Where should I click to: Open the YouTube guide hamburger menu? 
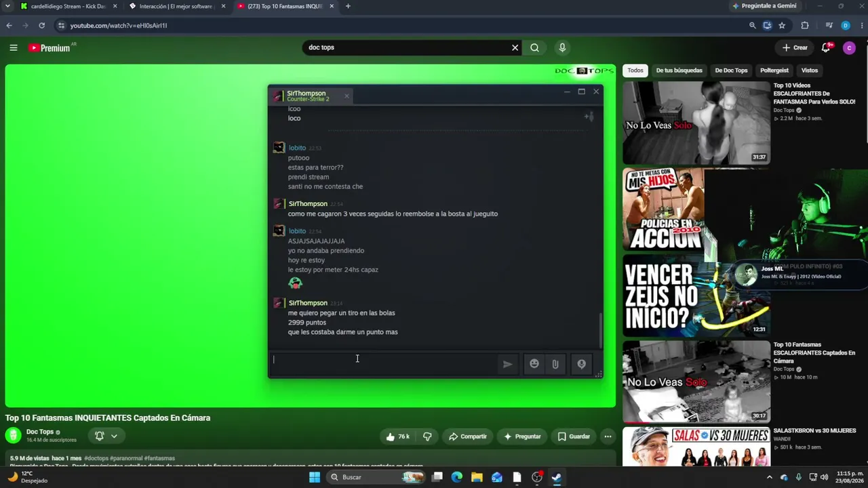tap(14, 47)
